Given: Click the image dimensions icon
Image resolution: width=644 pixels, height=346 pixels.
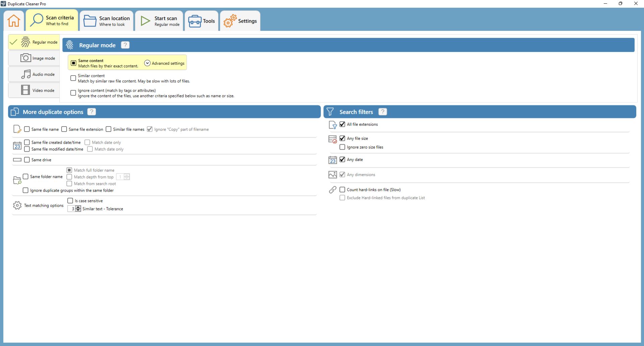Looking at the screenshot, I should pos(332,175).
